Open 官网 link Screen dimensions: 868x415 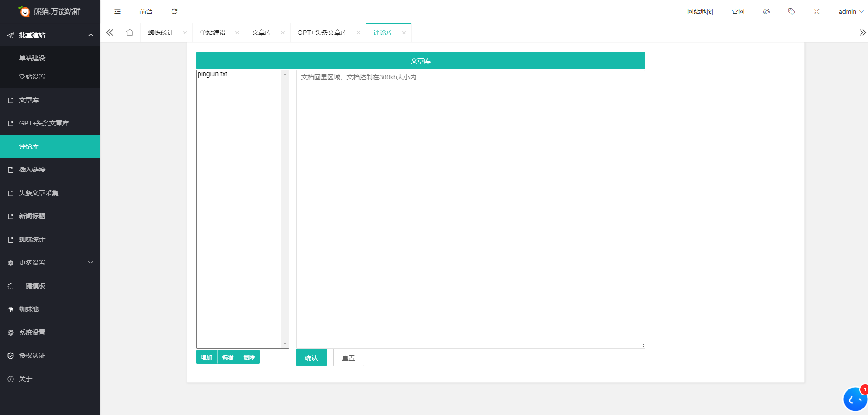pyautogui.click(x=738, y=12)
